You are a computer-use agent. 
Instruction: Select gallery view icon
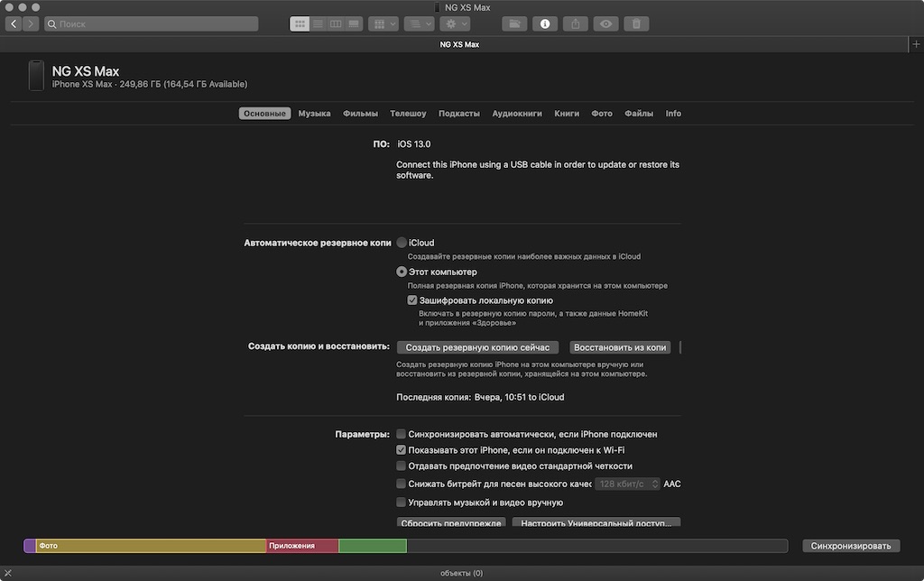click(354, 23)
